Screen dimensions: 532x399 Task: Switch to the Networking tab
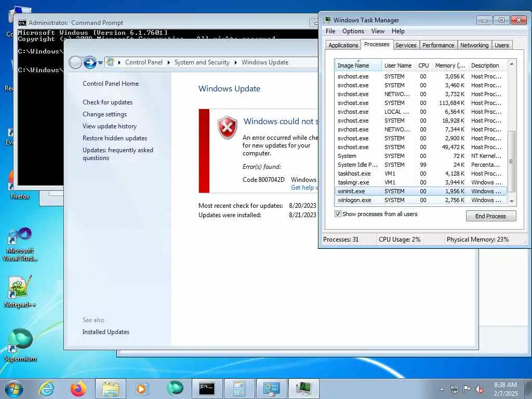(x=474, y=45)
